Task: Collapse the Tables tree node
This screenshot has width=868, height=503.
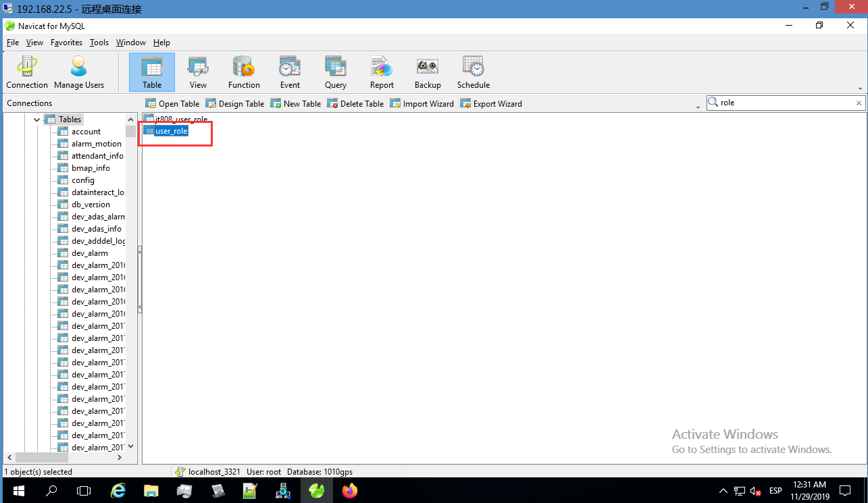Action: pyautogui.click(x=37, y=120)
